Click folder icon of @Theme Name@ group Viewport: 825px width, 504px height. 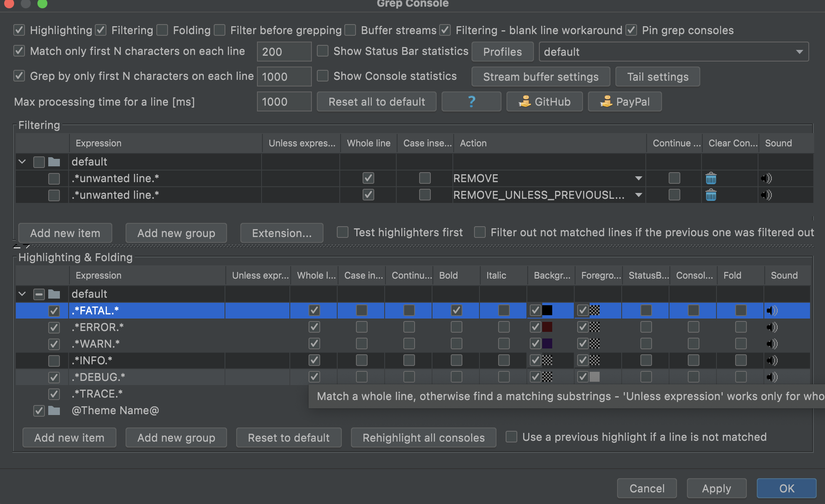tap(54, 411)
